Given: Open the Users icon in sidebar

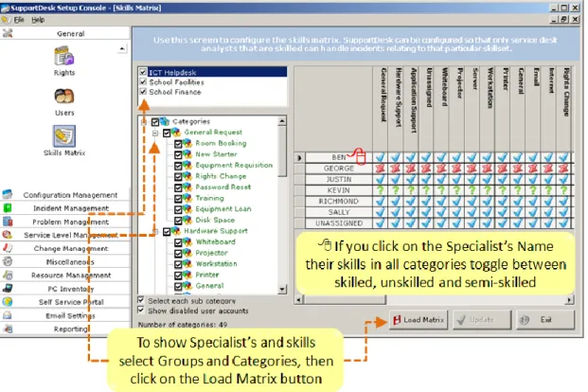Looking at the screenshot, I should 64,97.
